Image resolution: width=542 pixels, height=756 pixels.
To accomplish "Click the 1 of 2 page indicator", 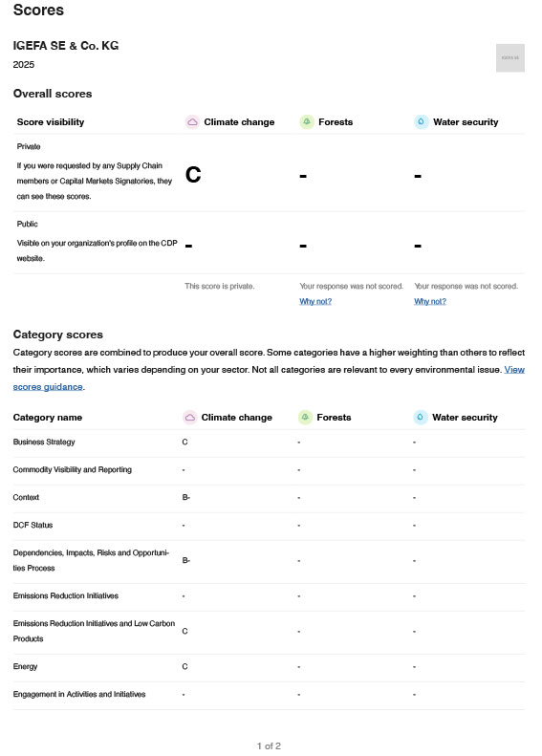I will (269, 745).
